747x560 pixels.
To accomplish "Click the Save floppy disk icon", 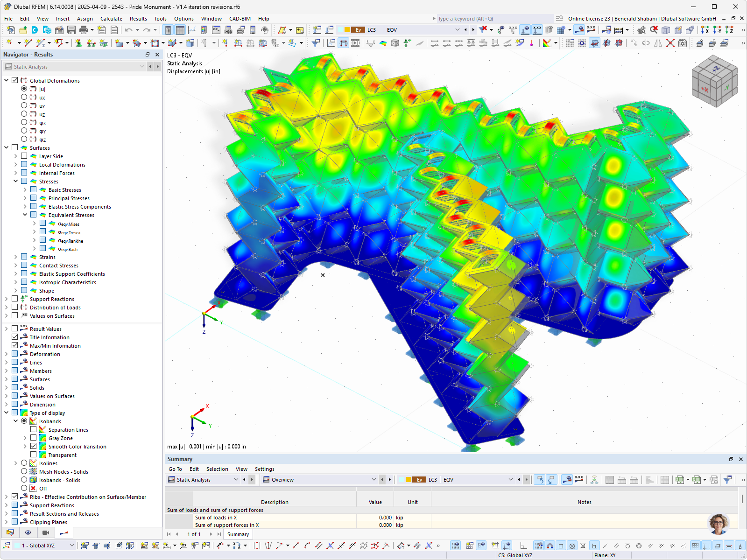I will [71, 30].
